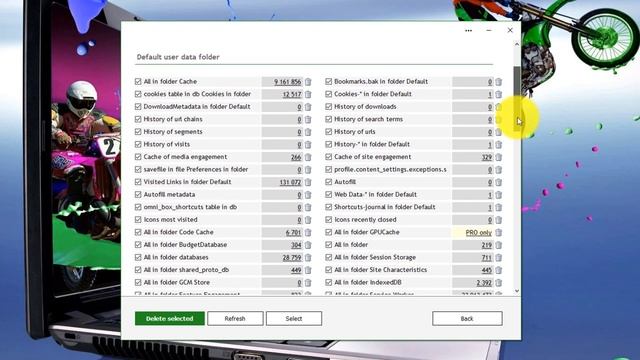Image resolution: width=640 pixels, height=360 pixels.
Task: Click the 304 BudgetDatabase value
Action: click(x=296, y=245)
